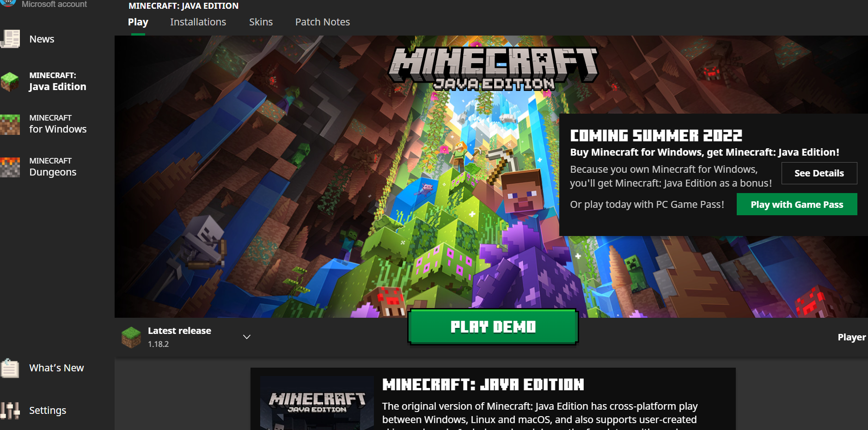Expand the Latest release version dropdown chevron
This screenshot has height=430, width=868.
(247, 337)
